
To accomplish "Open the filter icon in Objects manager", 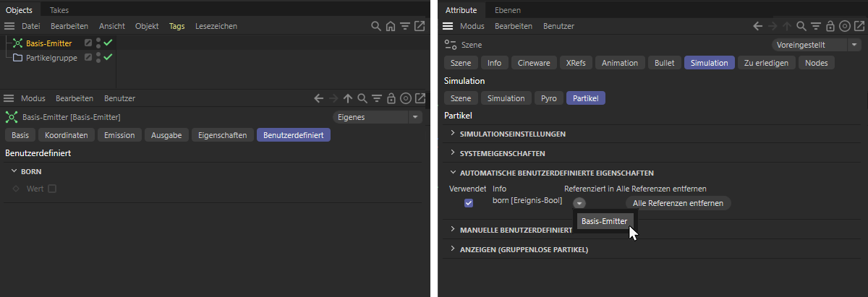I will point(405,26).
